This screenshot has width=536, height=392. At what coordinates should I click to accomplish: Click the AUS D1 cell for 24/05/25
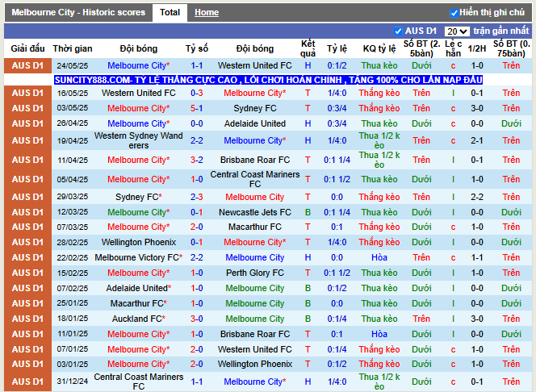pyautogui.click(x=27, y=65)
